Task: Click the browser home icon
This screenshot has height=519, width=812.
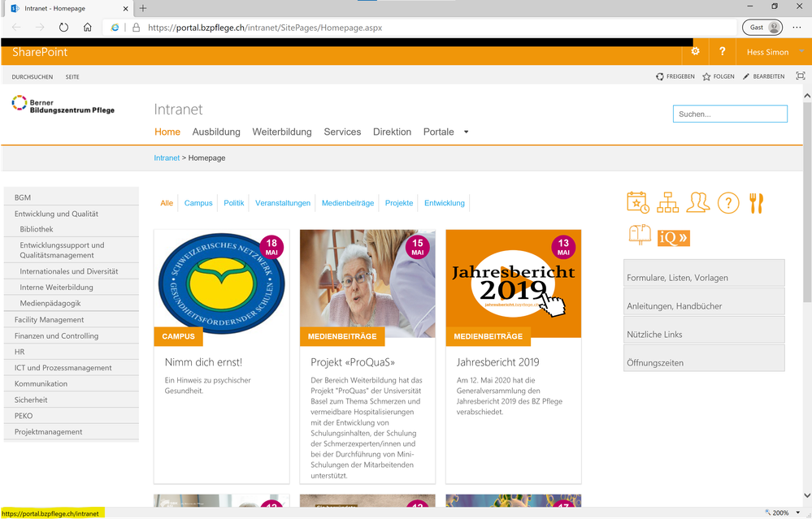Action: point(88,28)
